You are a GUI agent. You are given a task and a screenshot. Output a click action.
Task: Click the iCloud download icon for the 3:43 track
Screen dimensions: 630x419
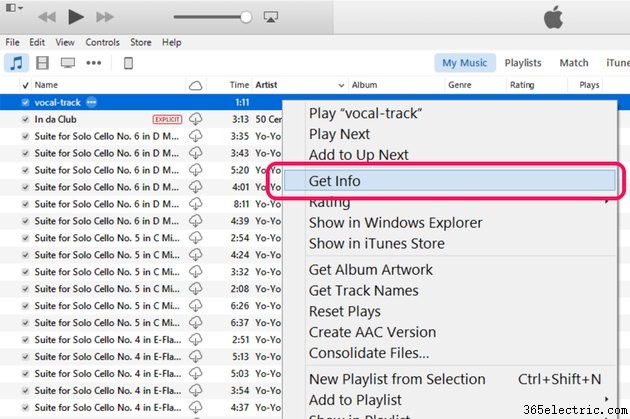195,153
